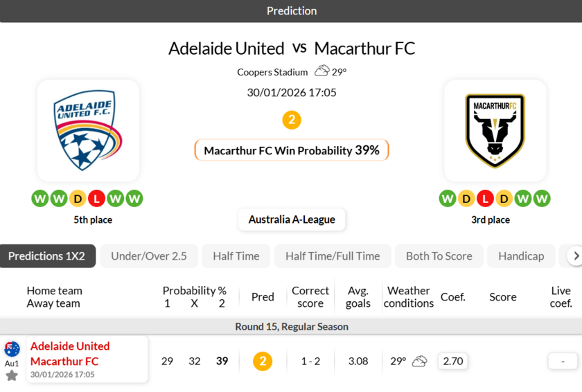Open the Adelaide United vs Macarthur FC match link
The width and height of the screenshot is (582, 392).
pos(70,354)
